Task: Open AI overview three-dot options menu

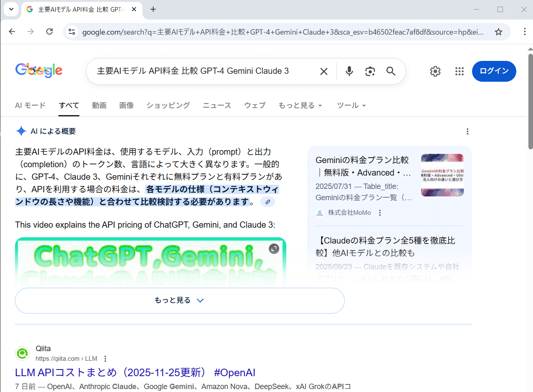Action: [467, 131]
